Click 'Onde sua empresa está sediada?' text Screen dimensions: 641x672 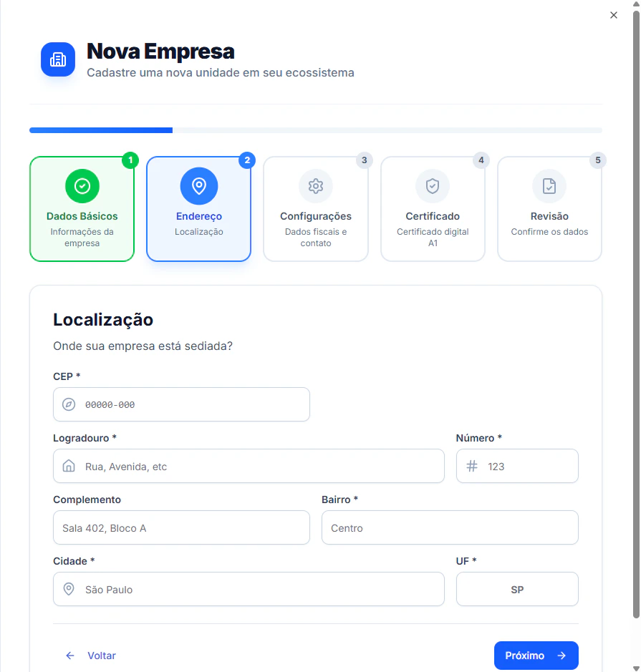[143, 346]
